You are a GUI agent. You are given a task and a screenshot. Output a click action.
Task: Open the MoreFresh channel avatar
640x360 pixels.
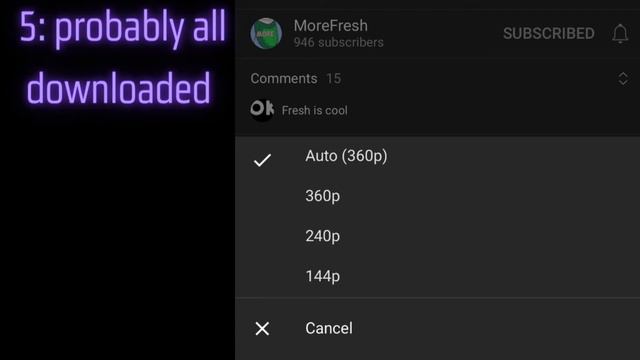point(266,33)
